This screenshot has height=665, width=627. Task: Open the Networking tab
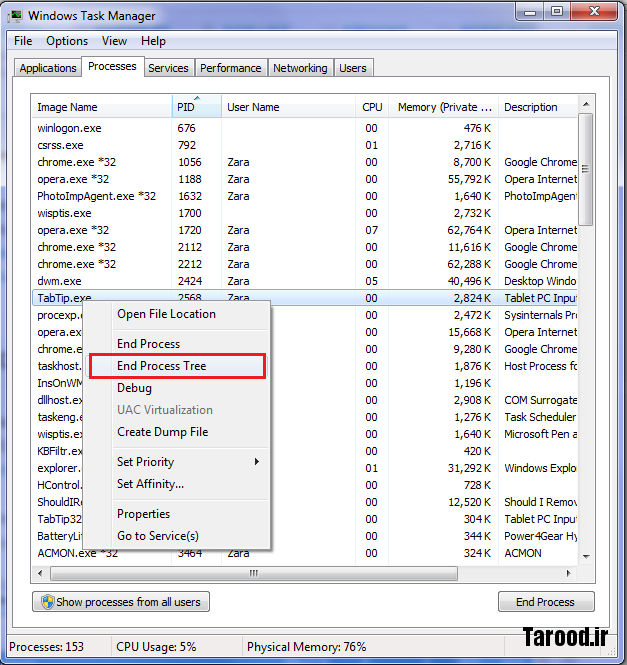300,68
